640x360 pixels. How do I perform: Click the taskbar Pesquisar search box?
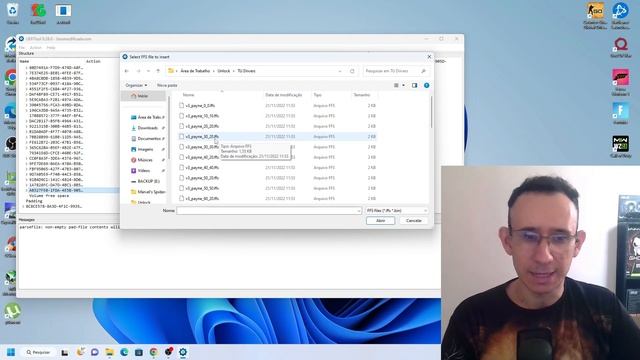point(38,352)
